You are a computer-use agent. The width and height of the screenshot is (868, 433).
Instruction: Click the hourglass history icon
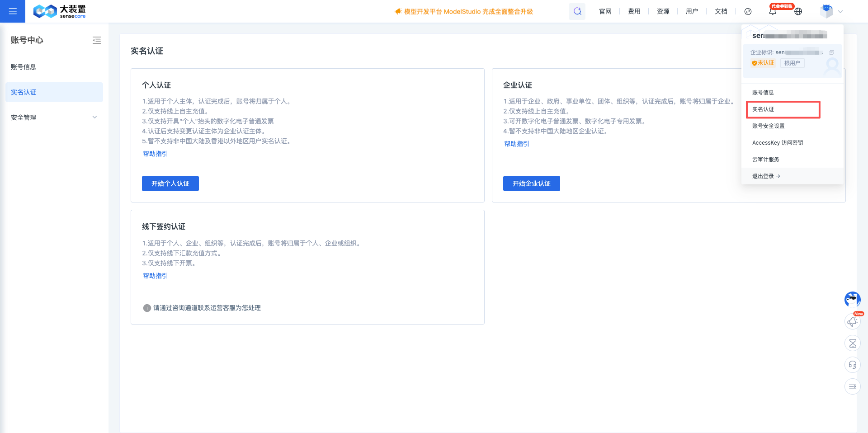pos(852,343)
